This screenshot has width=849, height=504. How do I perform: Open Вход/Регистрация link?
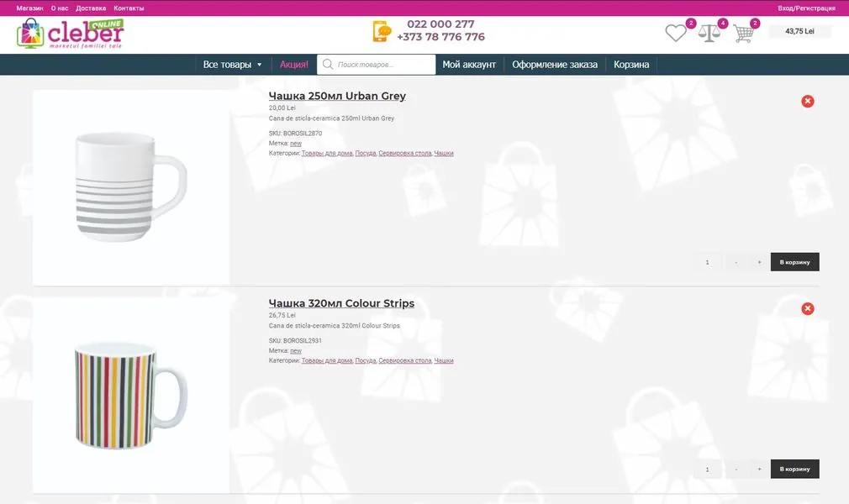point(806,8)
